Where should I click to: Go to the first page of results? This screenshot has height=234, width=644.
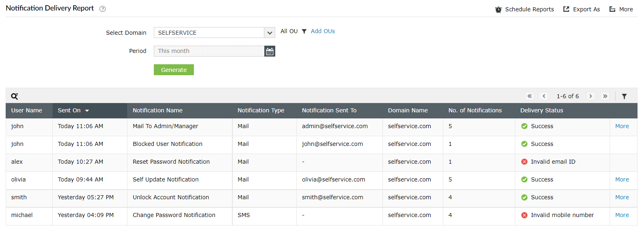point(529,96)
